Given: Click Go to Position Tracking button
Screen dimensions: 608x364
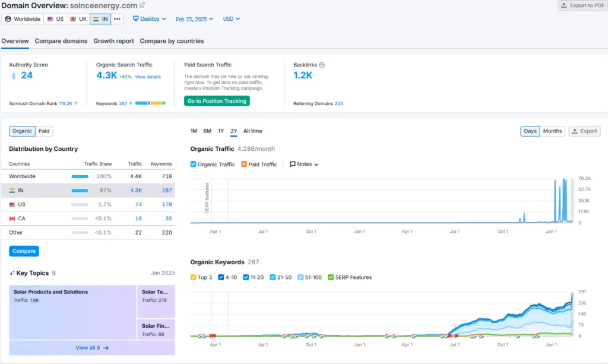Looking at the screenshot, I should (217, 101).
